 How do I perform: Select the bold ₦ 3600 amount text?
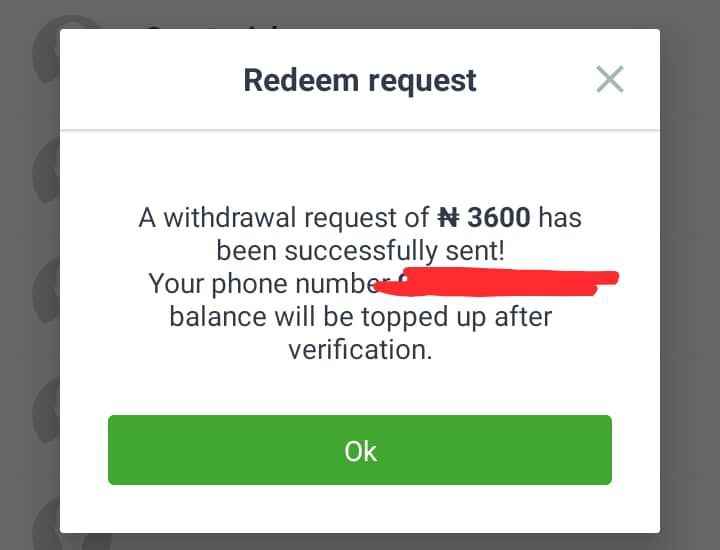tap(484, 217)
